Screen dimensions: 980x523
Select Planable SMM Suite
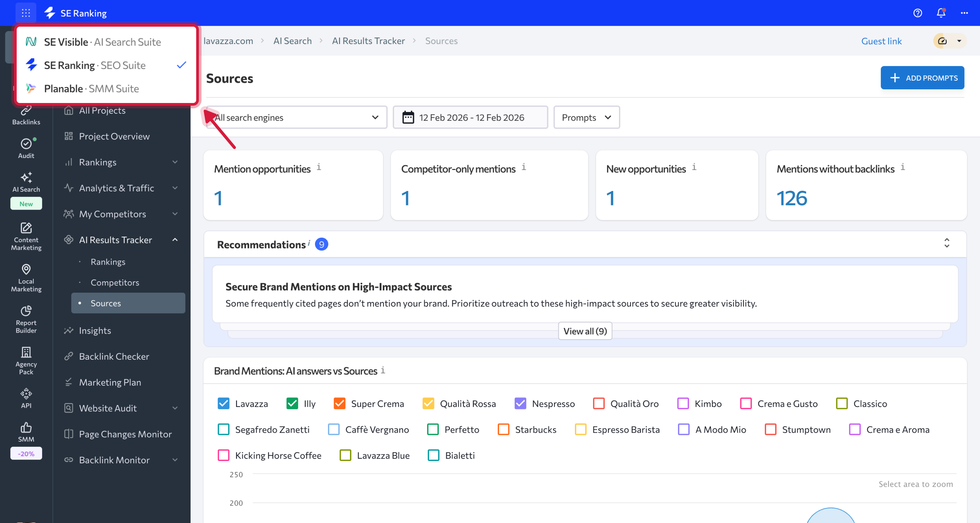(91, 89)
